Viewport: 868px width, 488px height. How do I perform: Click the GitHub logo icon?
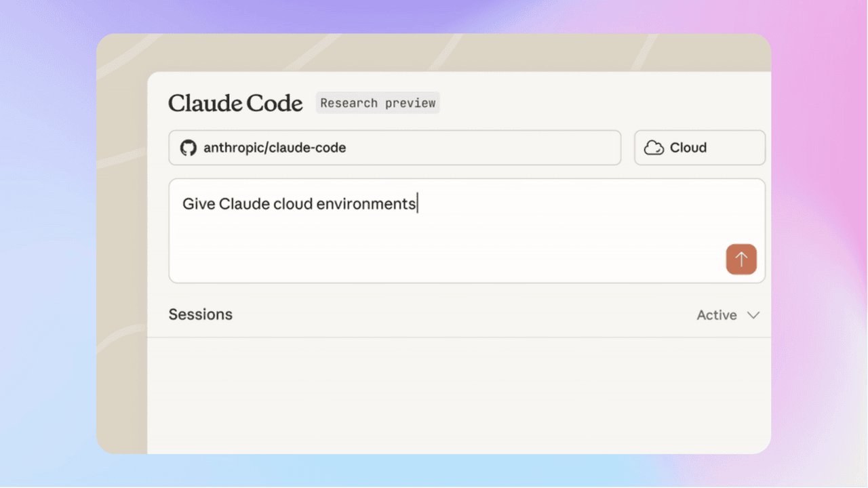(188, 148)
